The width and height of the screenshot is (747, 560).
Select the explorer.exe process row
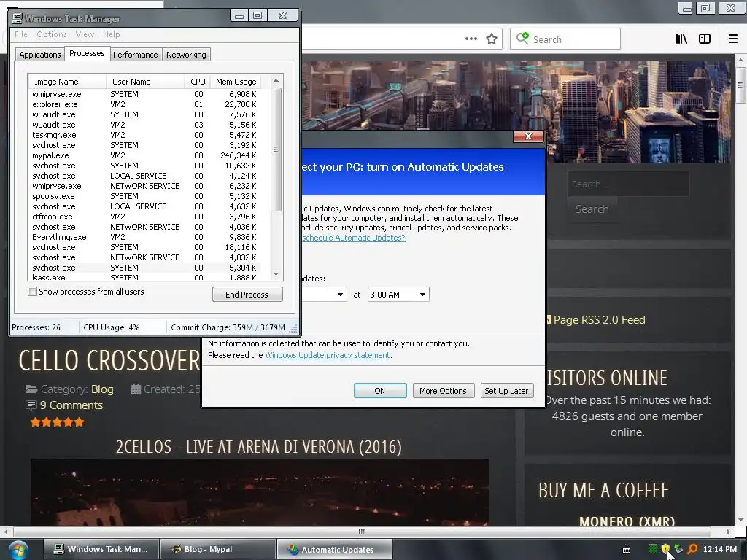(144, 104)
